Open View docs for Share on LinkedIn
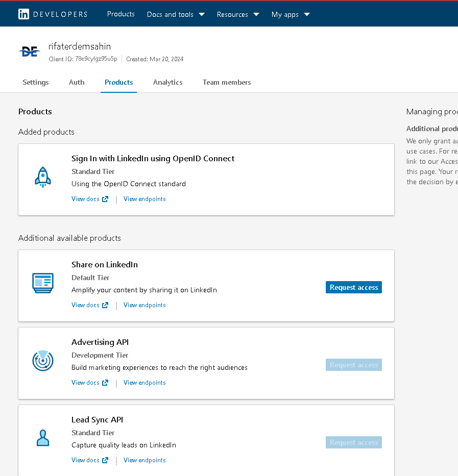 tap(90, 305)
